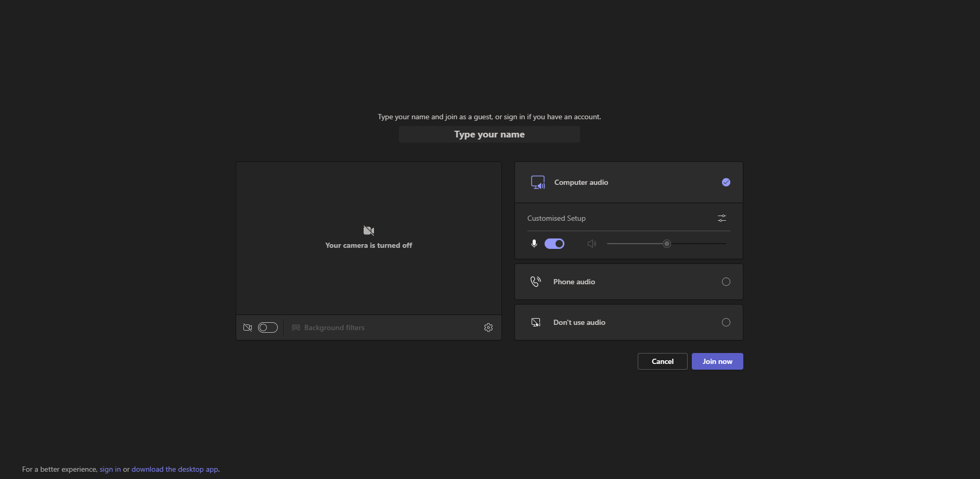
Task: Select the Don't use audio radio button
Action: click(726, 322)
